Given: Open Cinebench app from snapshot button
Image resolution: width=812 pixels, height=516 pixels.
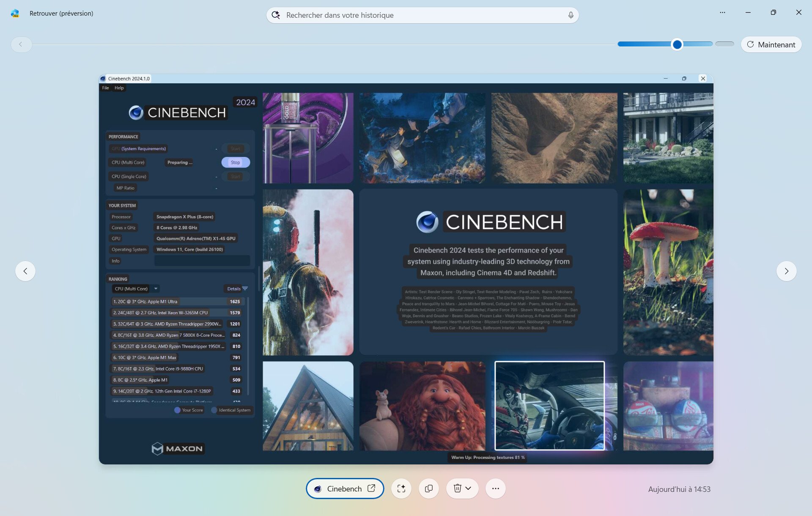Looking at the screenshot, I should click(345, 489).
